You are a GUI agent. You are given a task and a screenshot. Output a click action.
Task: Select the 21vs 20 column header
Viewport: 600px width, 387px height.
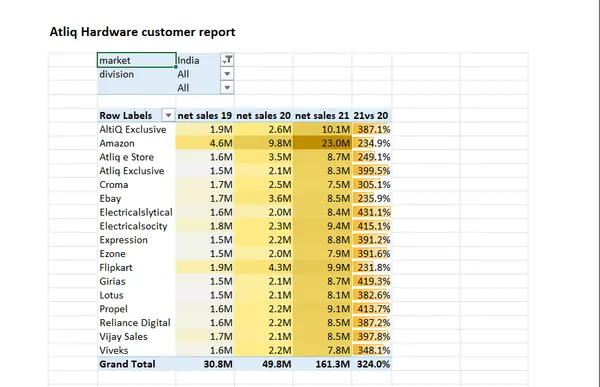pos(371,115)
